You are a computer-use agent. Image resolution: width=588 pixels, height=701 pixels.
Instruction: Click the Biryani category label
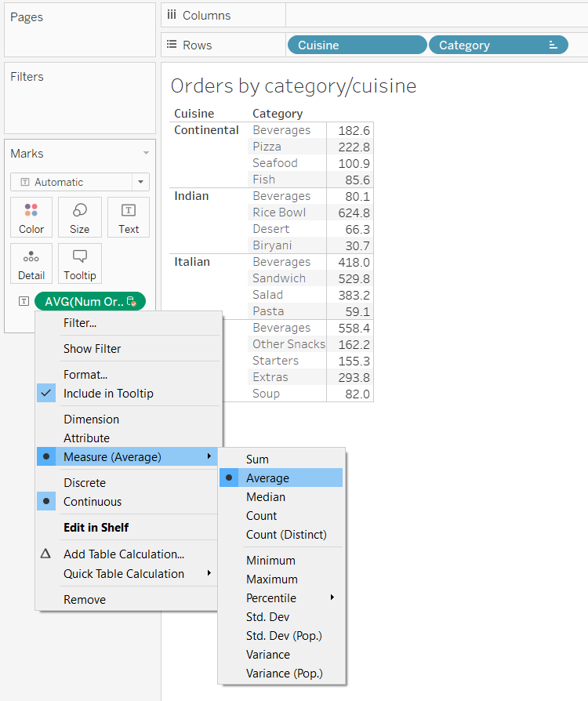click(272, 245)
